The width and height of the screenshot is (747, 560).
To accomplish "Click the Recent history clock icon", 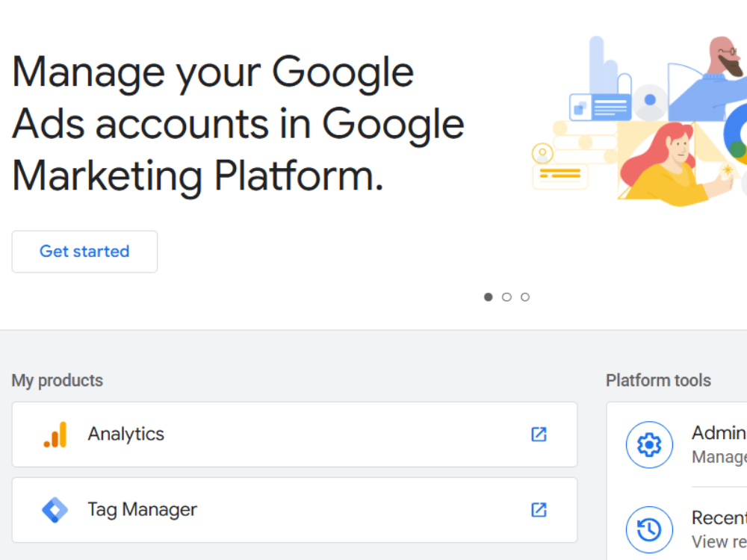I will (649, 529).
